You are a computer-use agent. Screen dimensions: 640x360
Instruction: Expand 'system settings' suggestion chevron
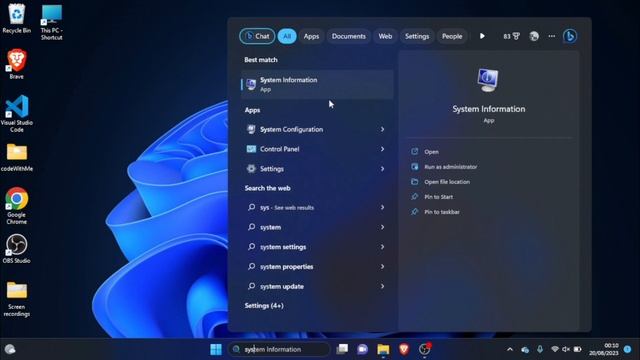click(x=382, y=247)
